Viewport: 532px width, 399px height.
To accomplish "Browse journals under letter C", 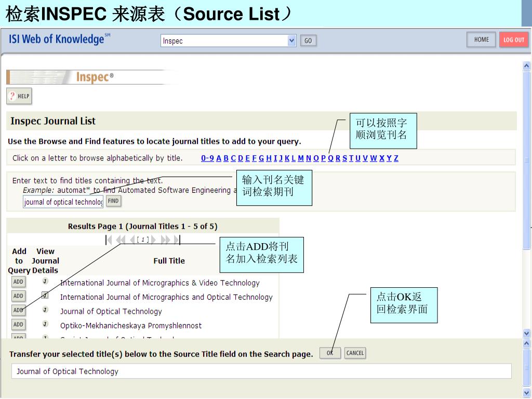I will tap(233, 158).
